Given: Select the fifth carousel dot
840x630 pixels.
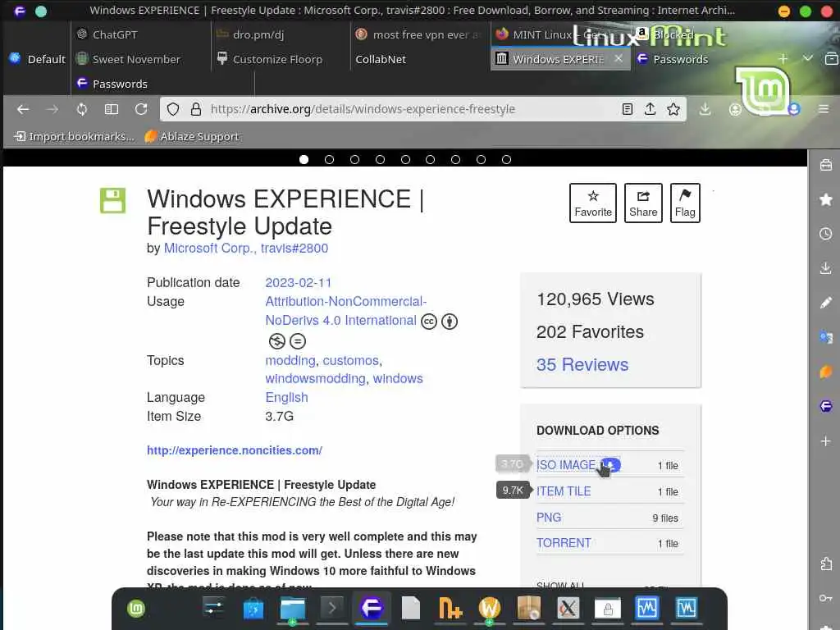Looking at the screenshot, I should (x=405, y=160).
